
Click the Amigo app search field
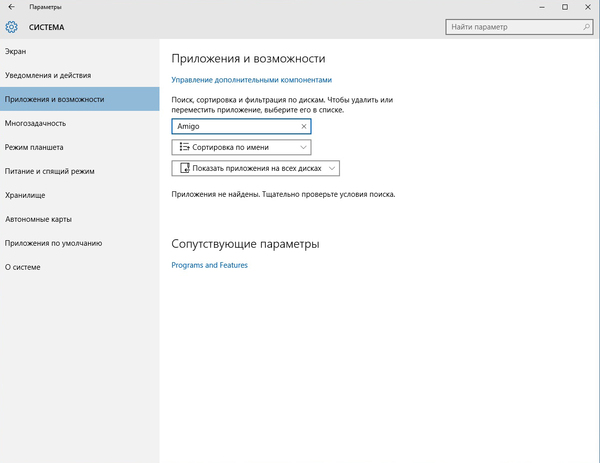[x=235, y=127]
